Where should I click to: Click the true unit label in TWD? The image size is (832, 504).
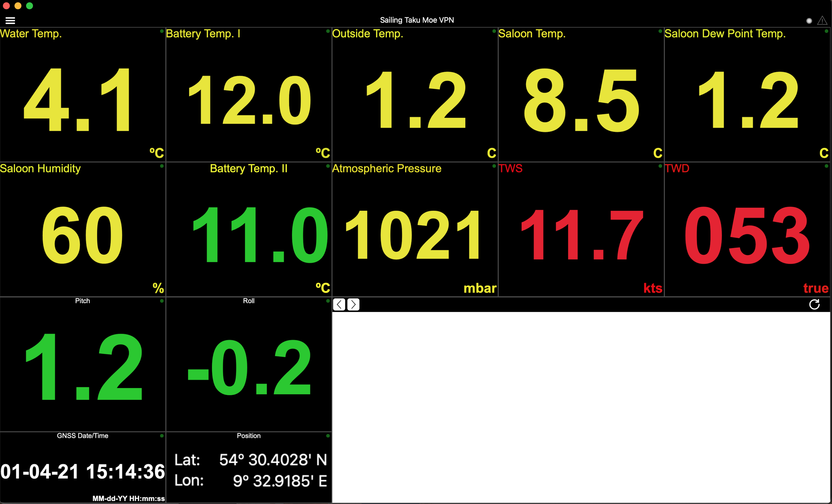[x=816, y=288]
